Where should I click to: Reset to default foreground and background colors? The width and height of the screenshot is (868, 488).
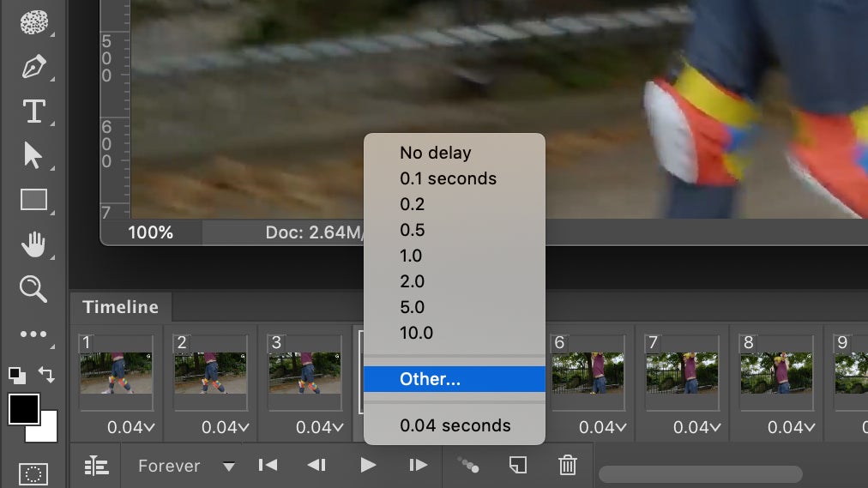coord(16,374)
